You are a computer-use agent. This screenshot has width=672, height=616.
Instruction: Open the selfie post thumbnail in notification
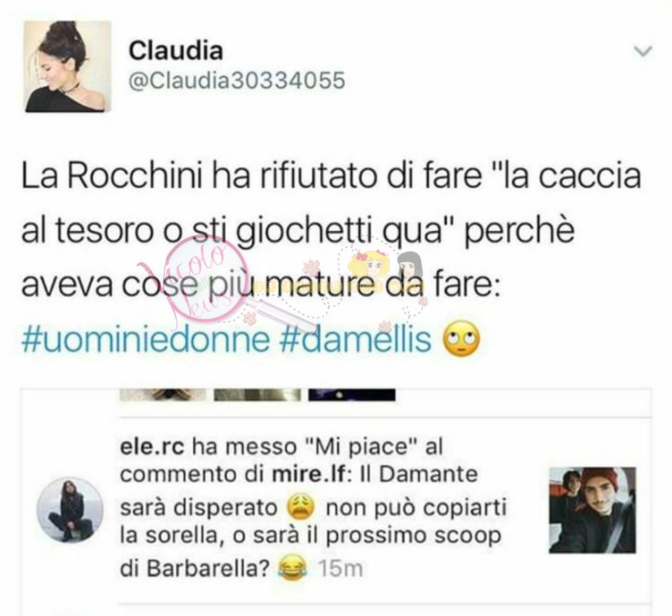592,510
